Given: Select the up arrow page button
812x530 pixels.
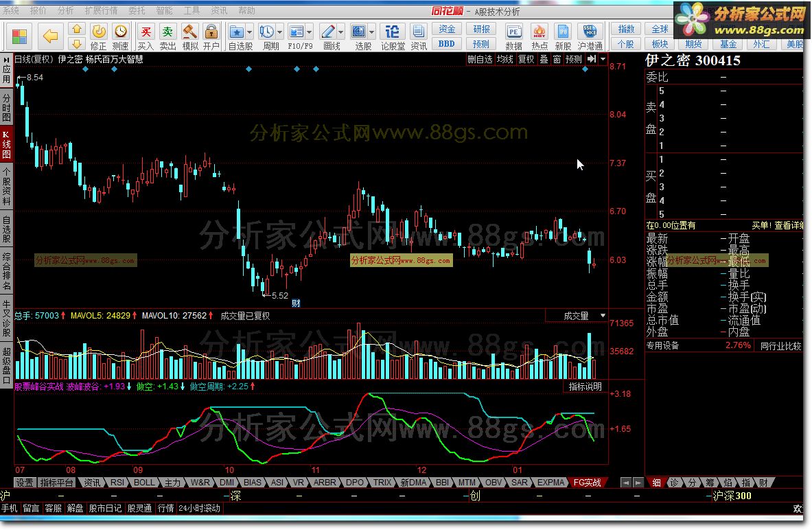Looking at the screenshot, I should point(77,29).
